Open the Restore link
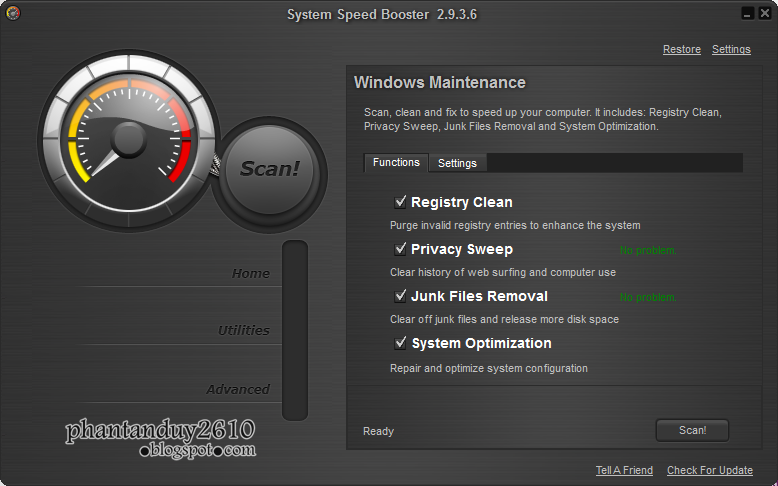Screen dimensions: 778x486 [682, 50]
